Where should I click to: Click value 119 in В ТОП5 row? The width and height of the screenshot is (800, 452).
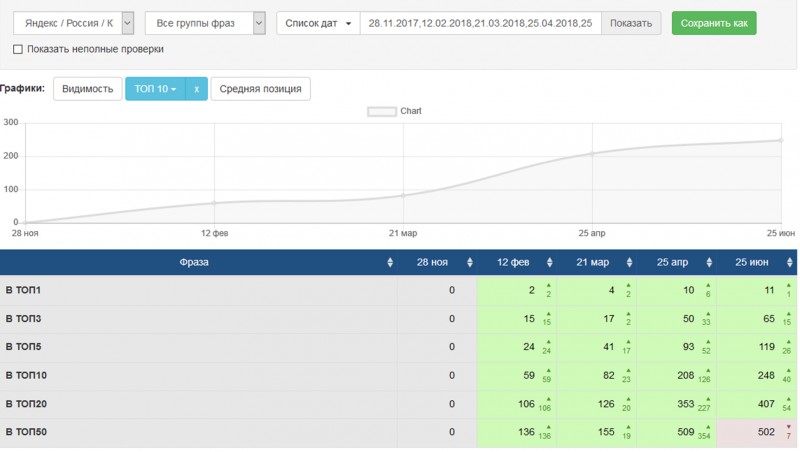(766, 347)
